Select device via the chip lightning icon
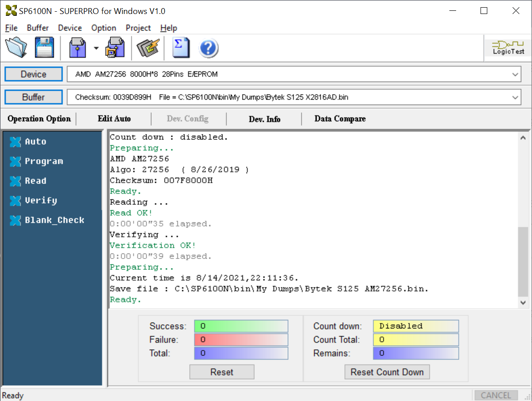The height and width of the screenshot is (401, 532). 148,47
